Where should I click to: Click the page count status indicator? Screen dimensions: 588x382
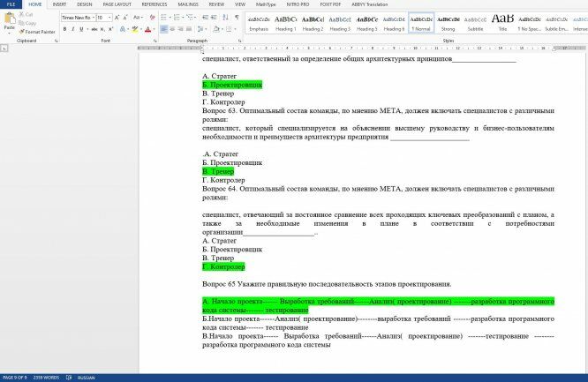[x=15, y=378]
